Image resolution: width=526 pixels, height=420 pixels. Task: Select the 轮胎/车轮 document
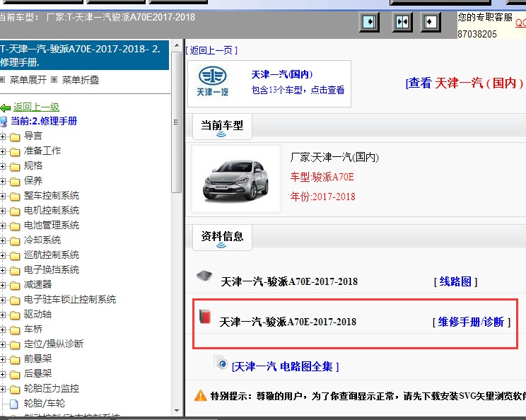pyautogui.click(x=45, y=403)
